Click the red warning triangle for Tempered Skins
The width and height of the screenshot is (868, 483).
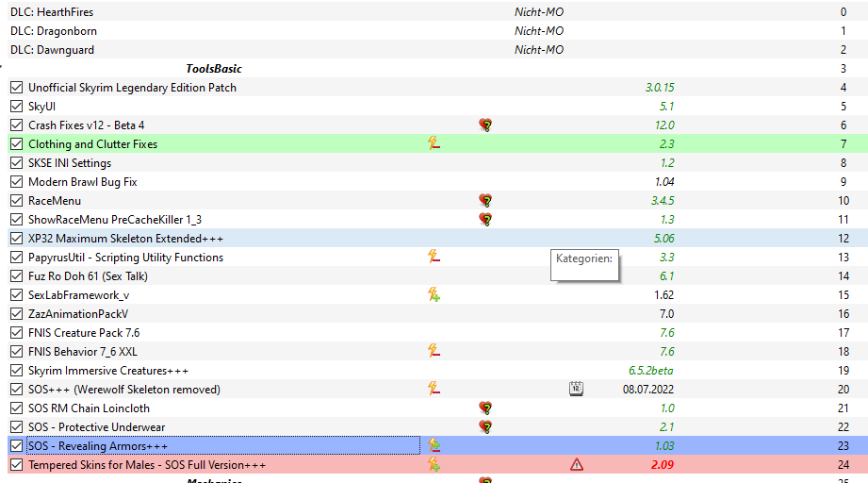point(576,465)
